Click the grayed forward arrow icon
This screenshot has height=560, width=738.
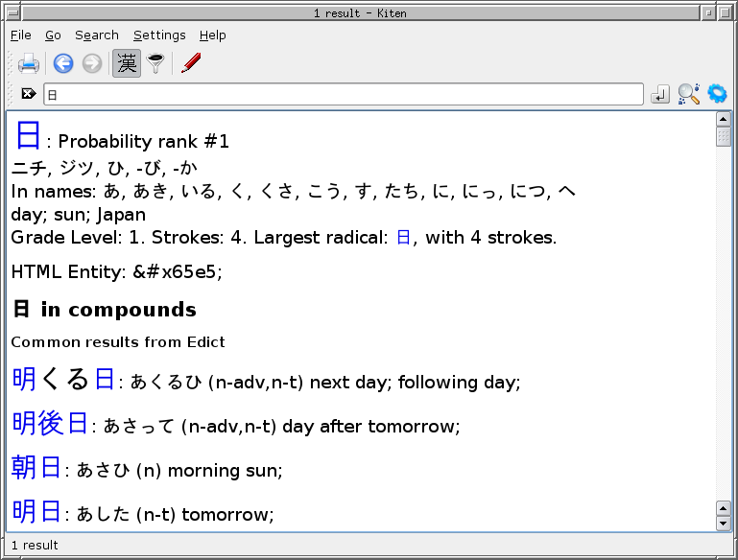[x=92, y=63]
